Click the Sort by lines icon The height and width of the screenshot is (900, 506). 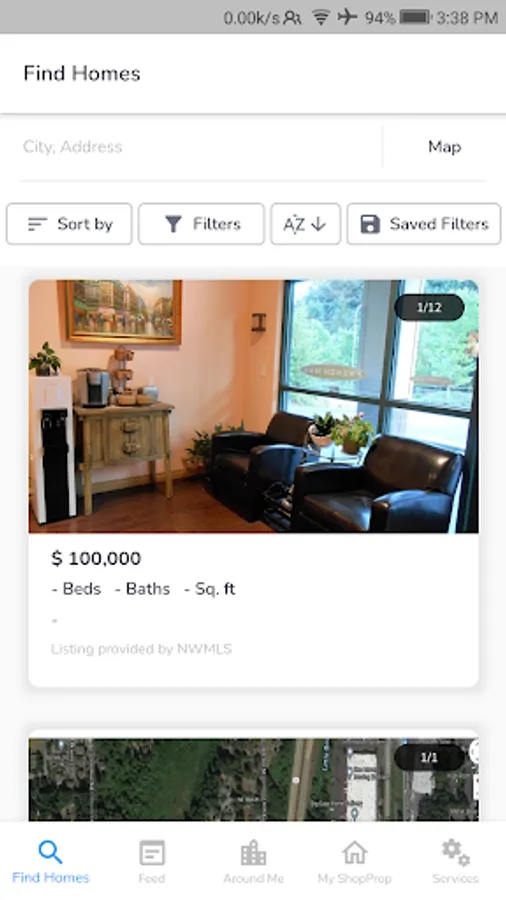pyautogui.click(x=37, y=224)
